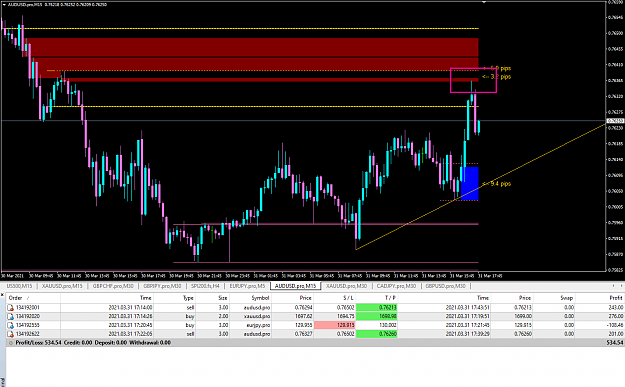
Task: Select the SPI200.fs,H4 chart tab
Action: point(205,286)
